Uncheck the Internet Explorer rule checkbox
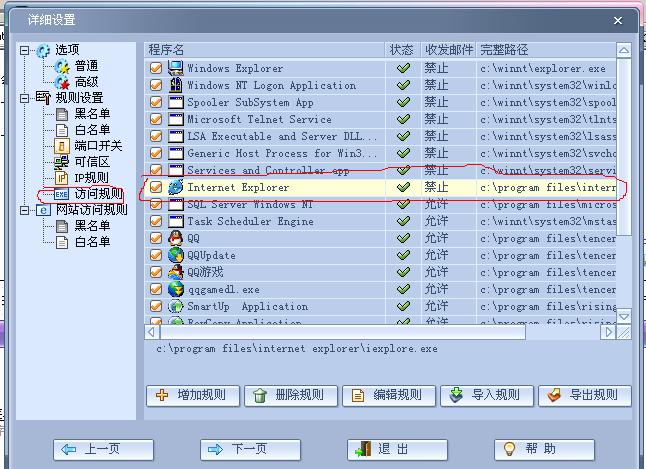 156,187
